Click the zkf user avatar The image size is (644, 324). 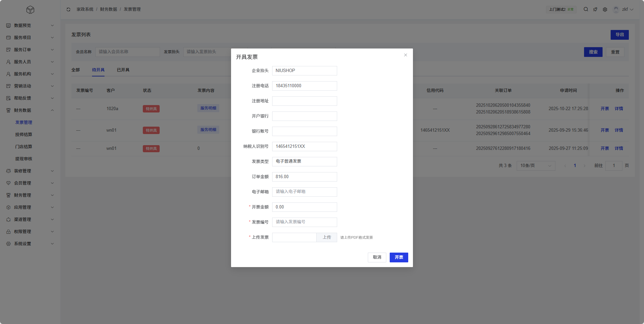click(616, 9)
